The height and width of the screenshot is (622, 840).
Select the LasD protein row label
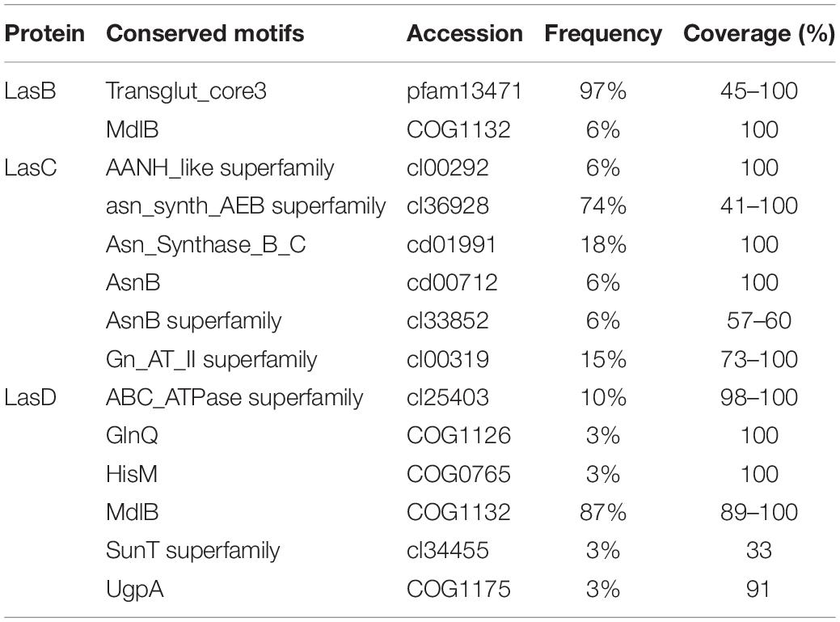click(31, 397)
